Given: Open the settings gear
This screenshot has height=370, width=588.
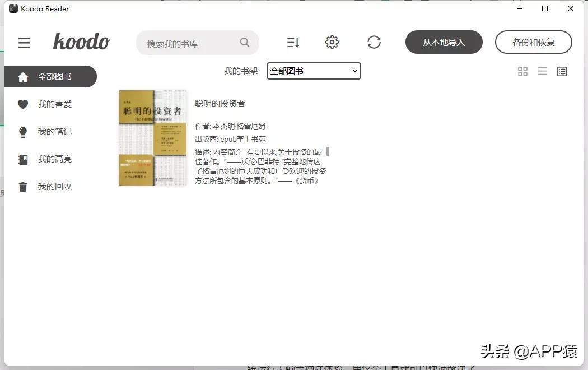Looking at the screenshot, I should [332, 42].
